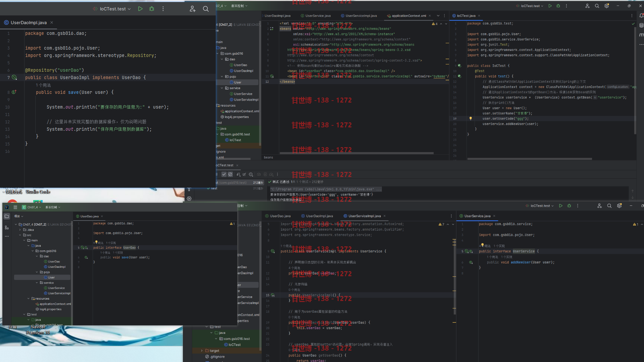Click the lightbulb beside setUserCode line
Screen dimensions: 644x362
pyautogui.click(x=470, y=118)
